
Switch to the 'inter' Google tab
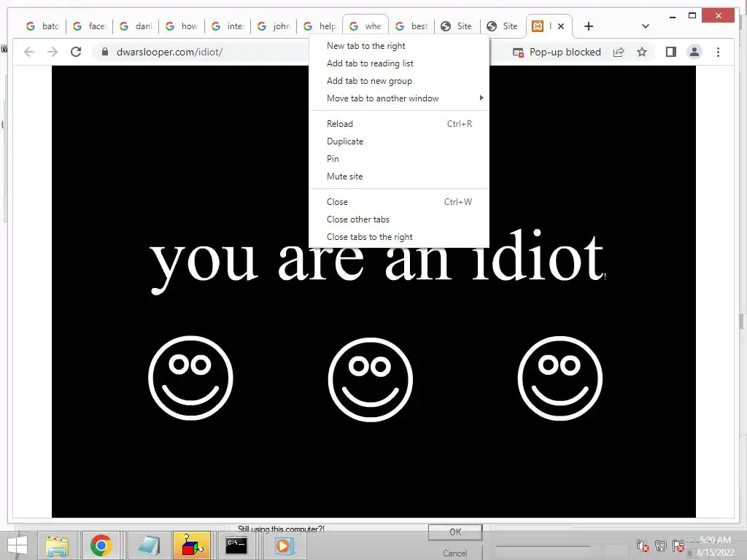(x=228, y=26)
